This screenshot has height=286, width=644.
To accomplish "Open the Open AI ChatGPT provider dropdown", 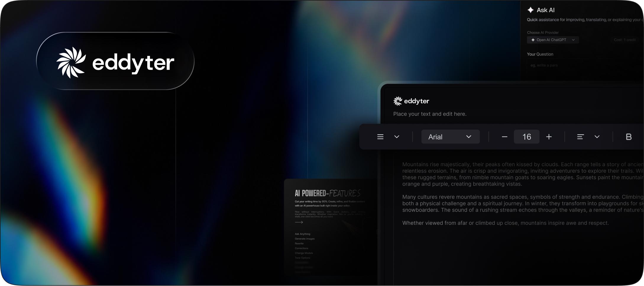I will [x=553, y=40].
